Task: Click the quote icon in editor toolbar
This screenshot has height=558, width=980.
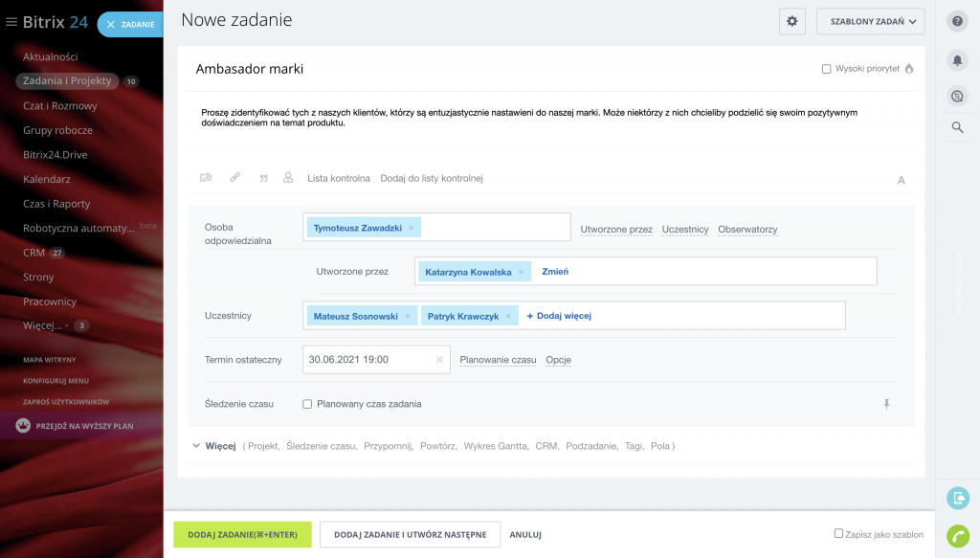Action: tap(263, 178)
